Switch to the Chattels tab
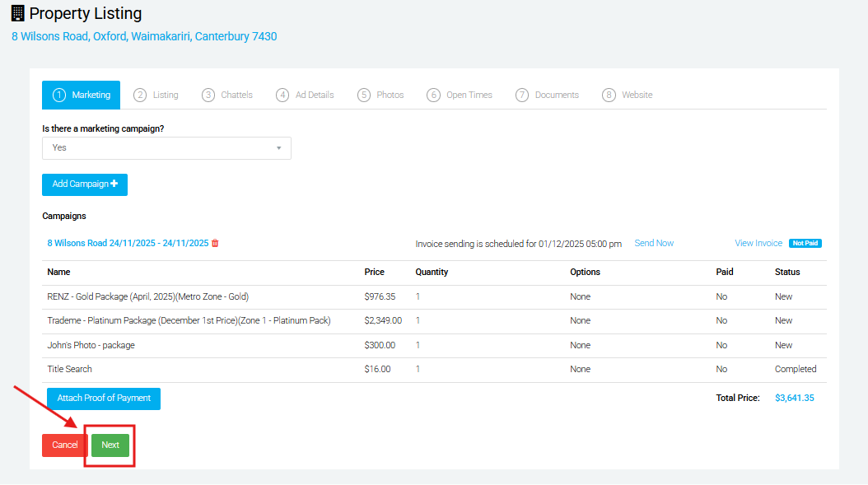This screenshot has height=485, width=868. tap(227, 96)
